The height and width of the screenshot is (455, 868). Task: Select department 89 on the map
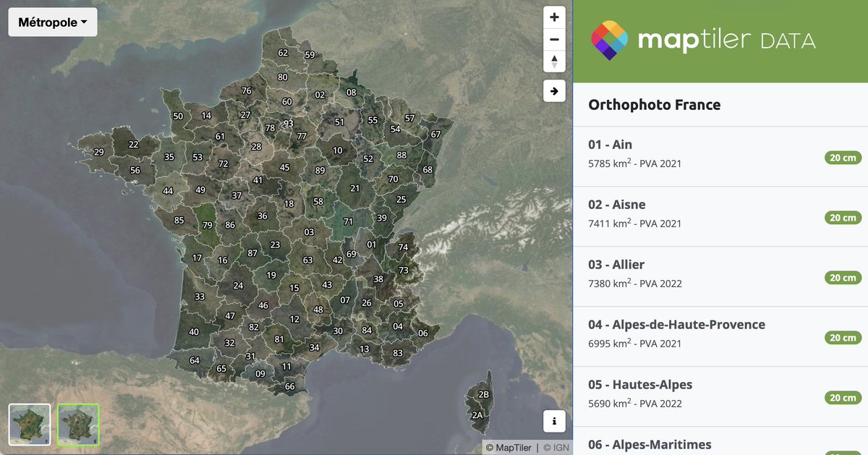tap(320, 171)
